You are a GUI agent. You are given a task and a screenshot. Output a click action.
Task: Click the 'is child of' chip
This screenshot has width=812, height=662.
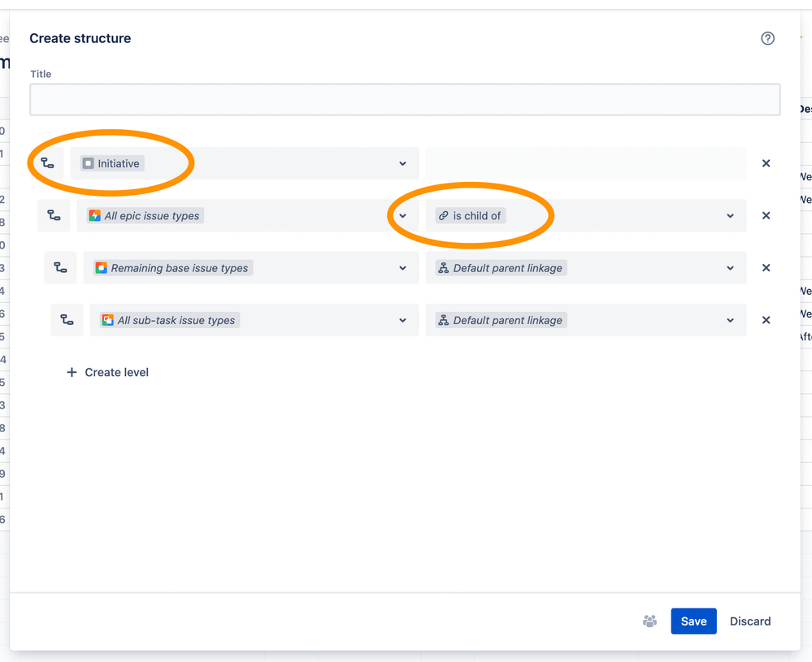click(471, 216)
